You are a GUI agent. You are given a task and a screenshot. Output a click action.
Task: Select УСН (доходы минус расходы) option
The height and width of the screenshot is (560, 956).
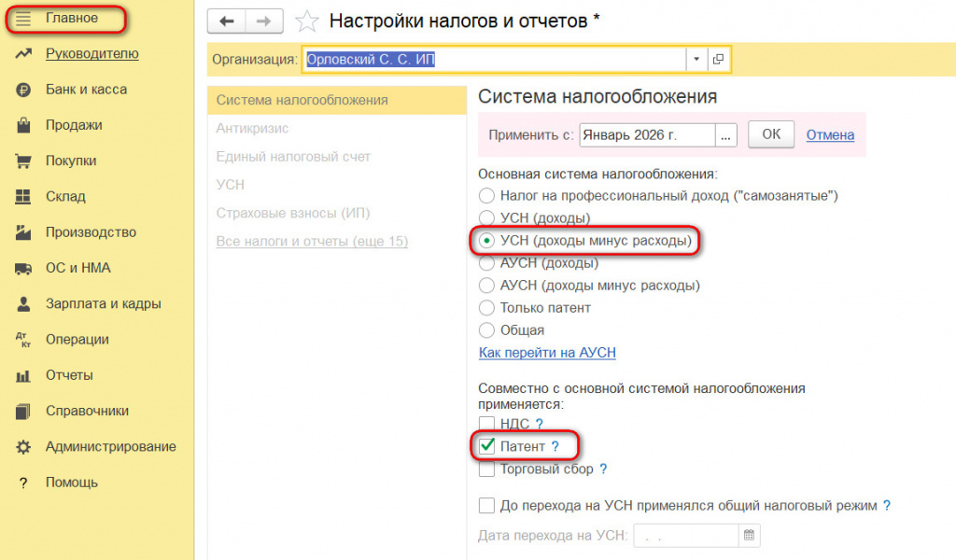tap(486, 241)
